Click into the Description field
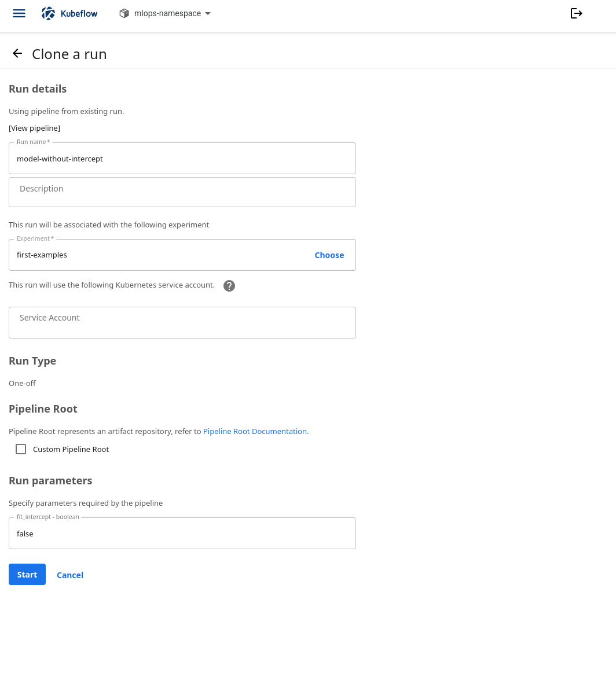Viewport: 616px width, 673px height. tap(182, 192)
